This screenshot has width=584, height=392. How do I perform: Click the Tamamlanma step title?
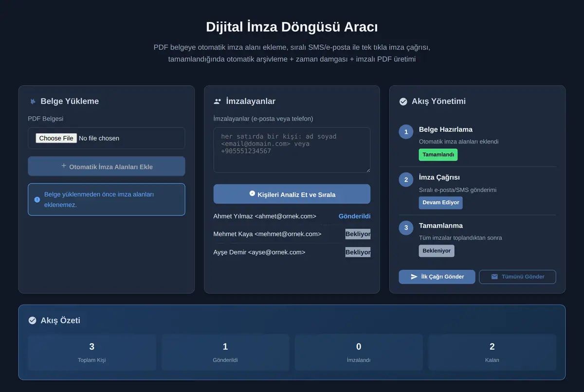click(x=441, y=226)
